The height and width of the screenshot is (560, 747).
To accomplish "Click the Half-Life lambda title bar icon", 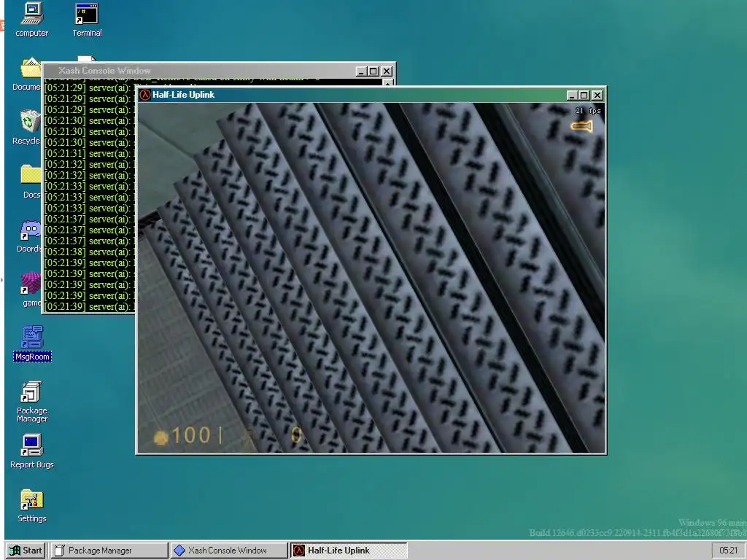I will 145,95.
